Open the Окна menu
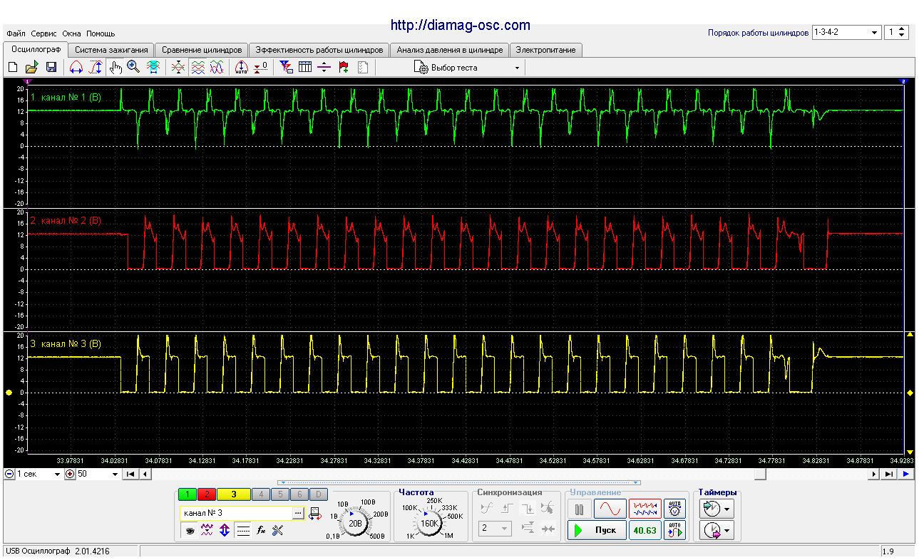The height and width of the screenshot is (560, 924). (71, 33)
